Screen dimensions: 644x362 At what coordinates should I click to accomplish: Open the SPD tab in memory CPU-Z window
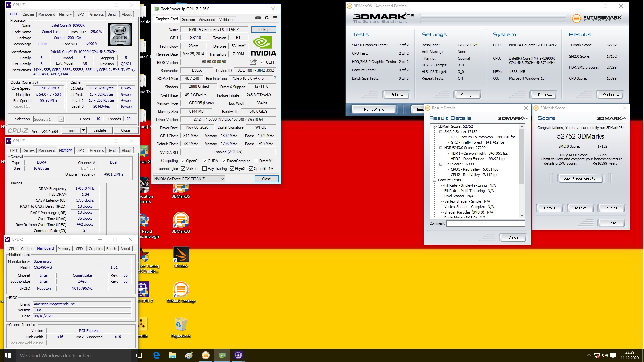[80, 150]
